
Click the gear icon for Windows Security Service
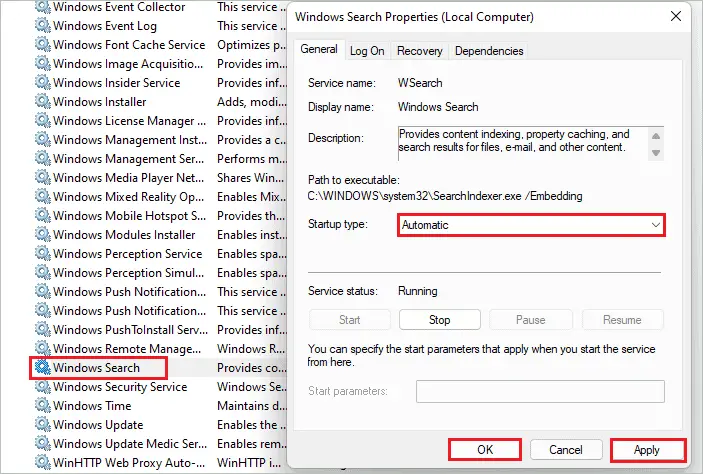coord(43,386)
